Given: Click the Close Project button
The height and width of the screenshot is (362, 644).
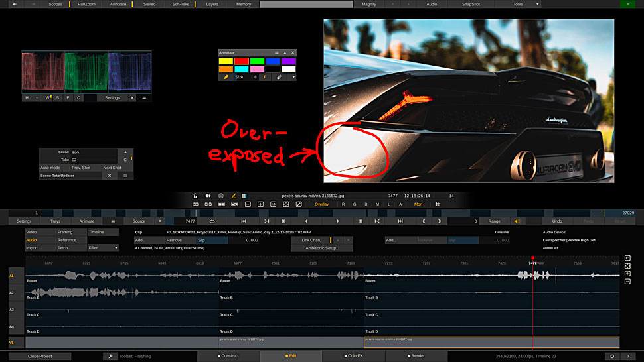Looking at the screenshot, I should click(40, 356).
